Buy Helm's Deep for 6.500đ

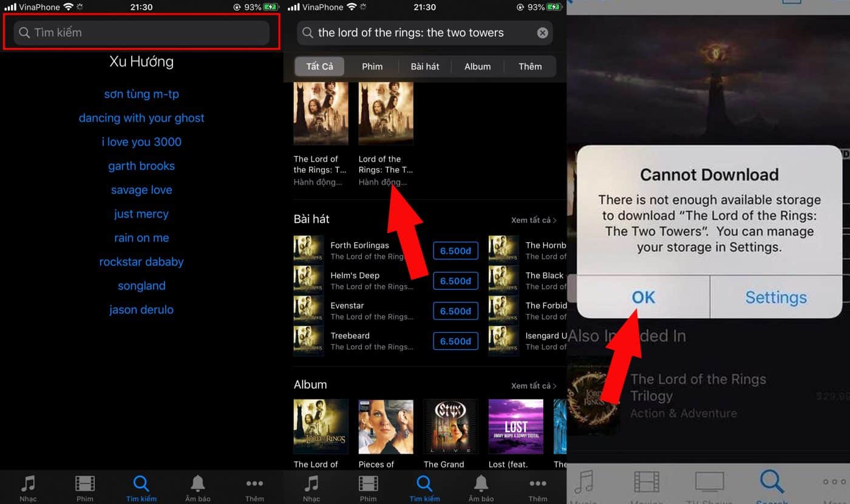coord(455,281)
